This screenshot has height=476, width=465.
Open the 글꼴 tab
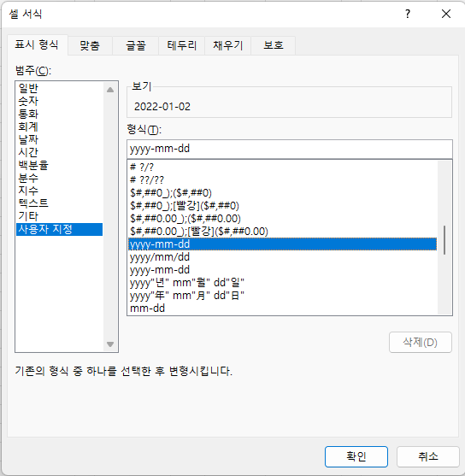136,45
